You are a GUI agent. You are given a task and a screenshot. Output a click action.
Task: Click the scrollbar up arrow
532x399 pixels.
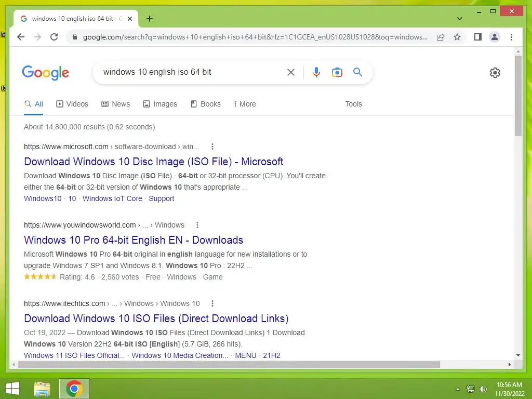pos(518,51)
